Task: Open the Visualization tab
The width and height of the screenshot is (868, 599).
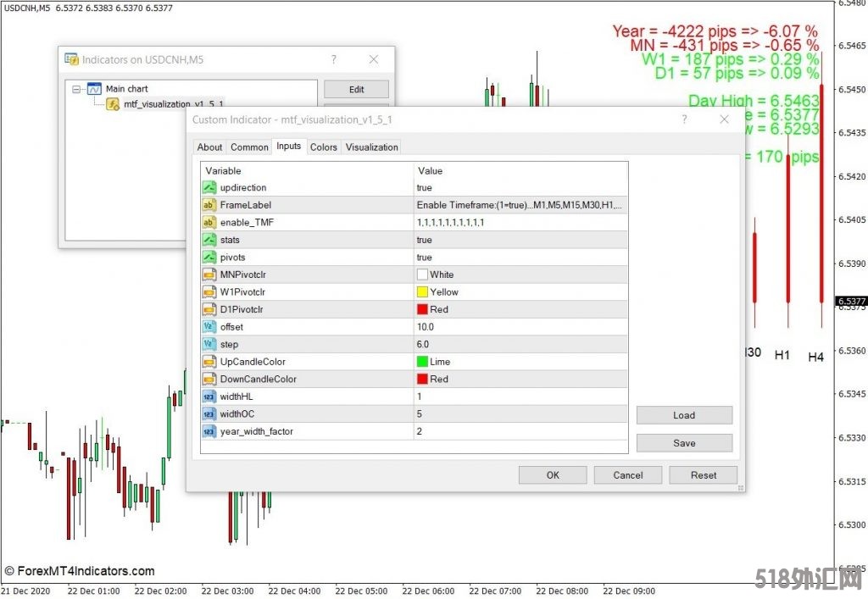Action: click(x=371, y=147)
